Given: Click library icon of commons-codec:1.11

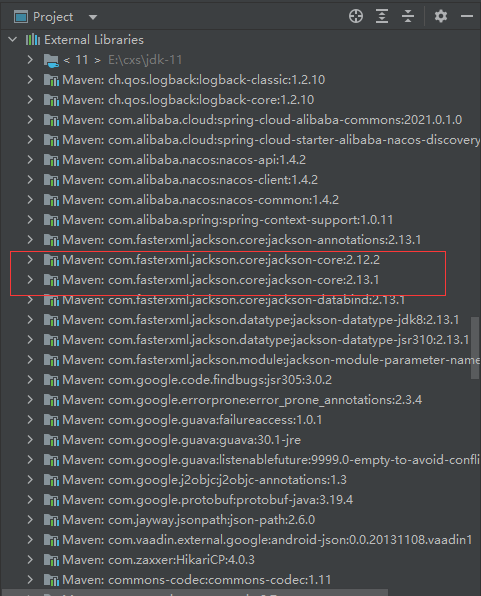Looking at the screenshot, I should tap(51, 580).
